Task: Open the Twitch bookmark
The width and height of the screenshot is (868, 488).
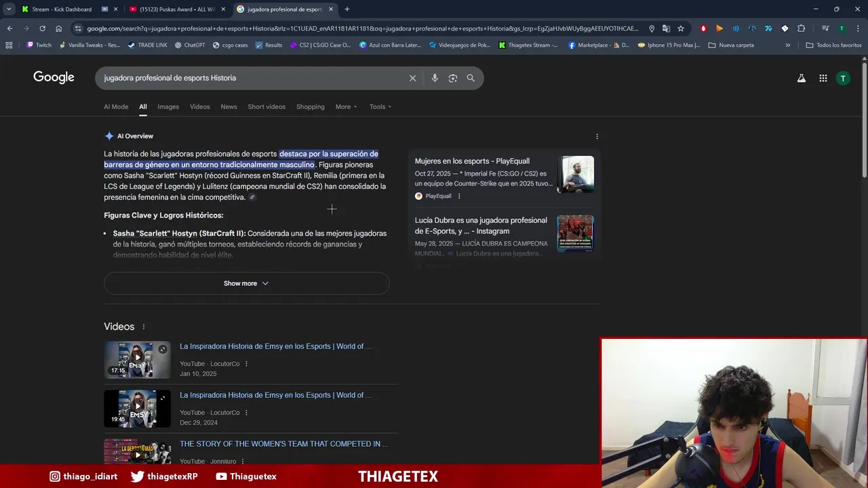Action: pyautogui.click(x=39, y=45)
